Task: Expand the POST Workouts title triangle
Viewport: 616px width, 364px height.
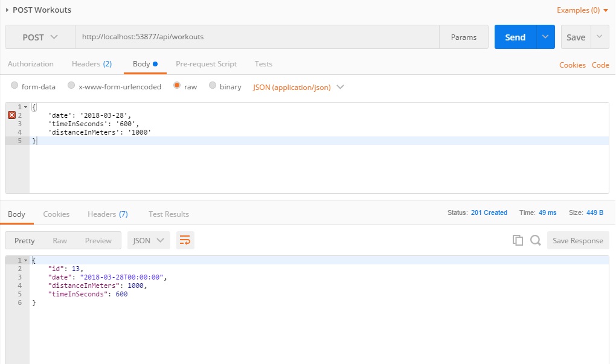Action: pyautogui.click(x=7, y=10)
